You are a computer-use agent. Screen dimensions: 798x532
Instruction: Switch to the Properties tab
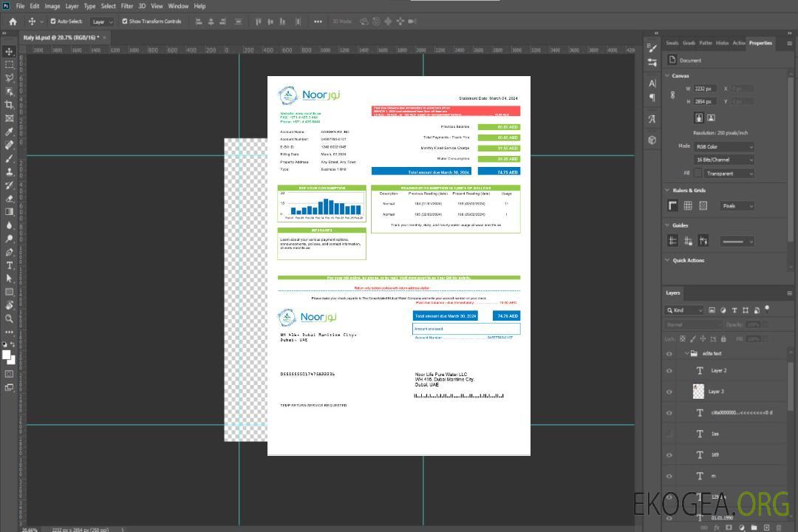click(760, 44)
